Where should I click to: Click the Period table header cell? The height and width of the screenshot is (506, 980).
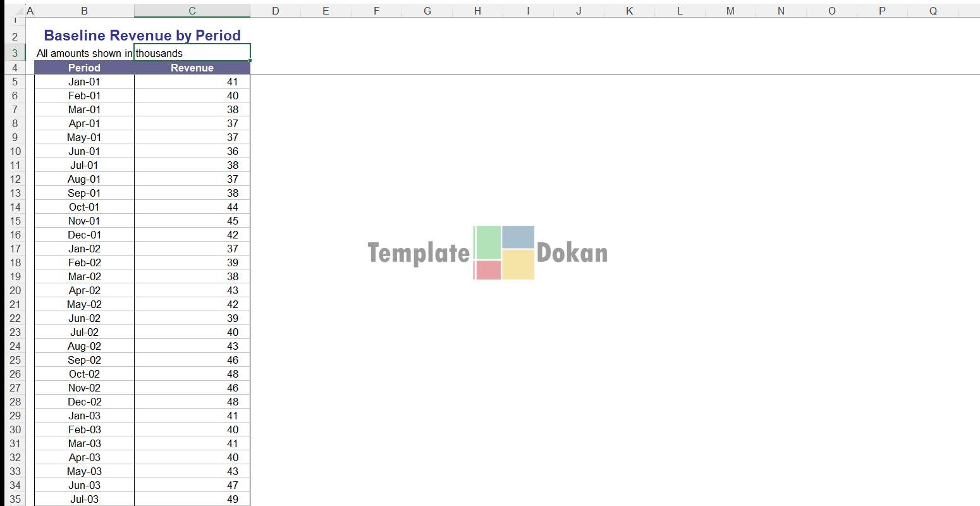click(84, 68)
